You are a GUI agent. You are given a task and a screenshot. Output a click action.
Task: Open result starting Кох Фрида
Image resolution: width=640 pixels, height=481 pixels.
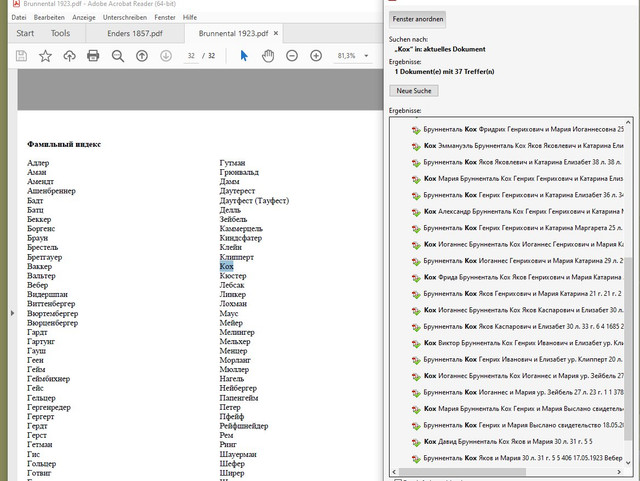click(x=523, y=277)
